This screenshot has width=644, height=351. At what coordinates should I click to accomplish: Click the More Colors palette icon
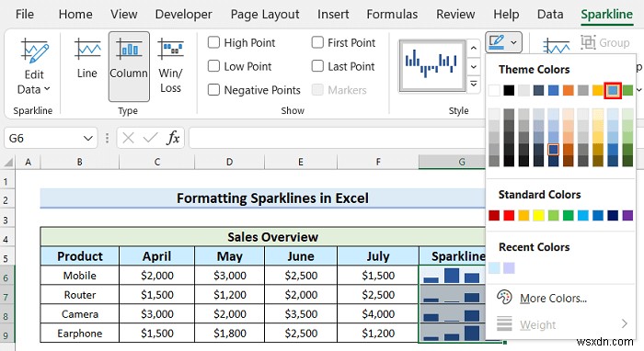click(504, 298)
